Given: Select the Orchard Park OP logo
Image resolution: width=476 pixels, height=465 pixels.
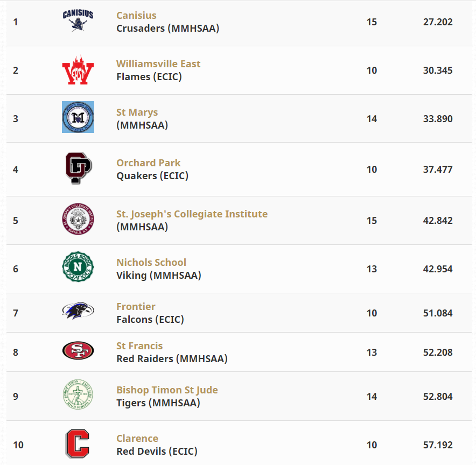Looking at the screenshot, I should tap(78, 168).
